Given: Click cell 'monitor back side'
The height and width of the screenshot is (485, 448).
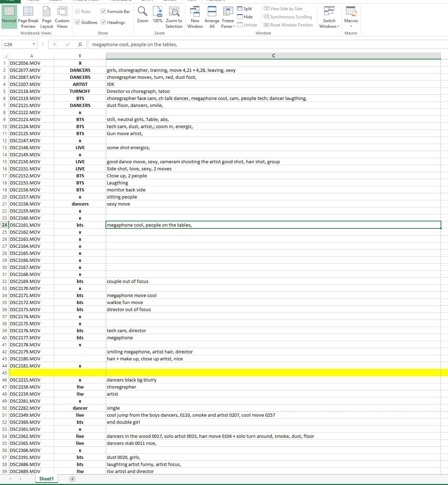Looking at the screenshot, I should click(273, 190).
